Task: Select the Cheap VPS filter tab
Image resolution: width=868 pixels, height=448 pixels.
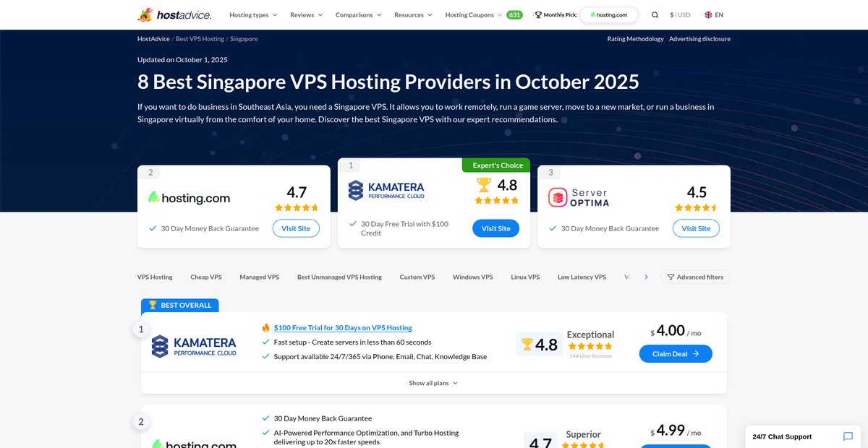Action: (x=206, y=277)
